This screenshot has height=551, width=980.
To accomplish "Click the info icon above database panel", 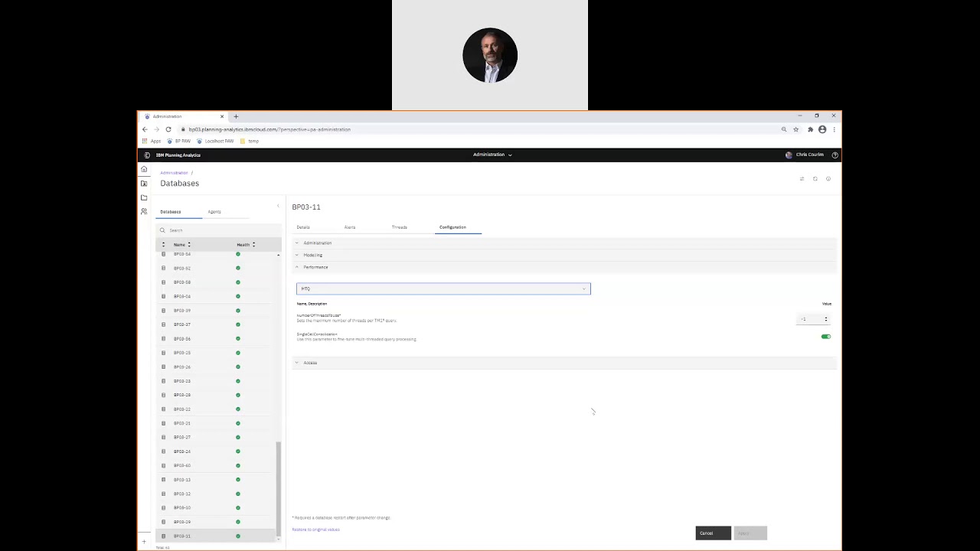I will pyautogui.click(x=828, y=179).
